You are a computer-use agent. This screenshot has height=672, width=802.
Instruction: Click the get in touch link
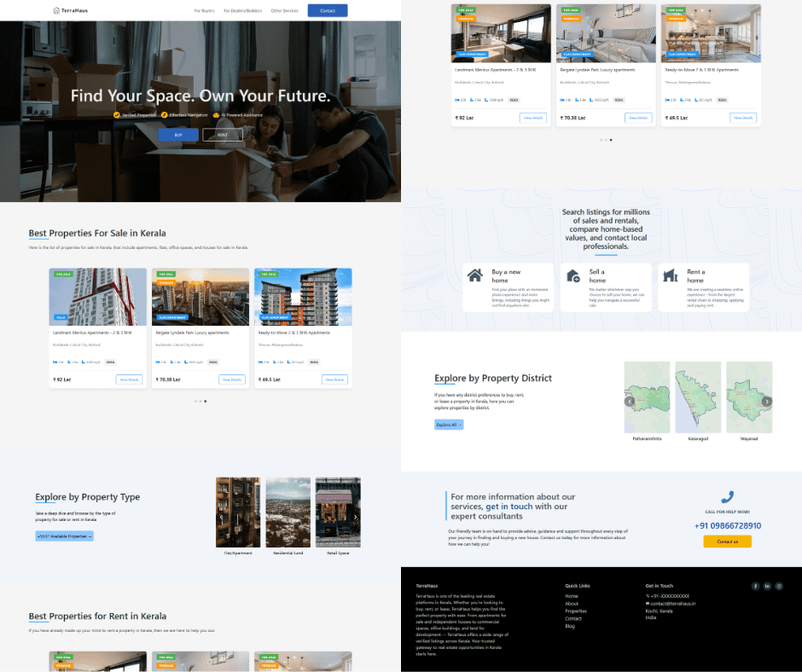[509, 507]
